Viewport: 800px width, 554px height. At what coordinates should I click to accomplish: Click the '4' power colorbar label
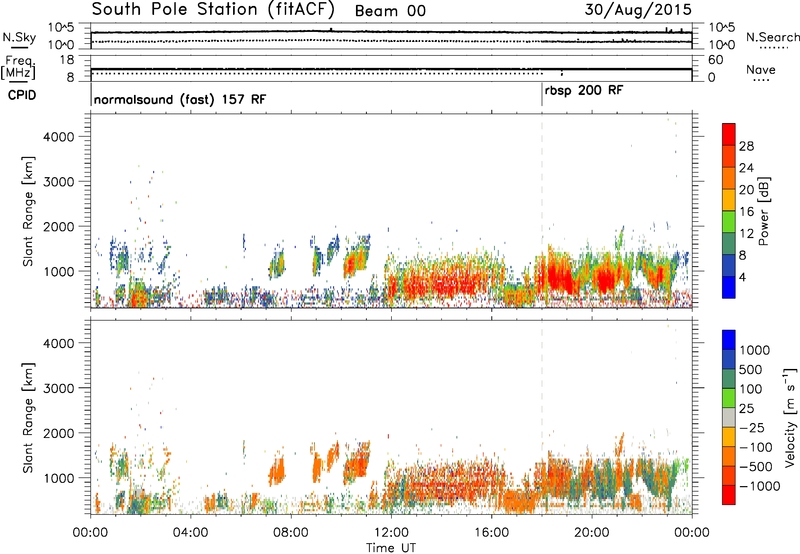point(742,278)
